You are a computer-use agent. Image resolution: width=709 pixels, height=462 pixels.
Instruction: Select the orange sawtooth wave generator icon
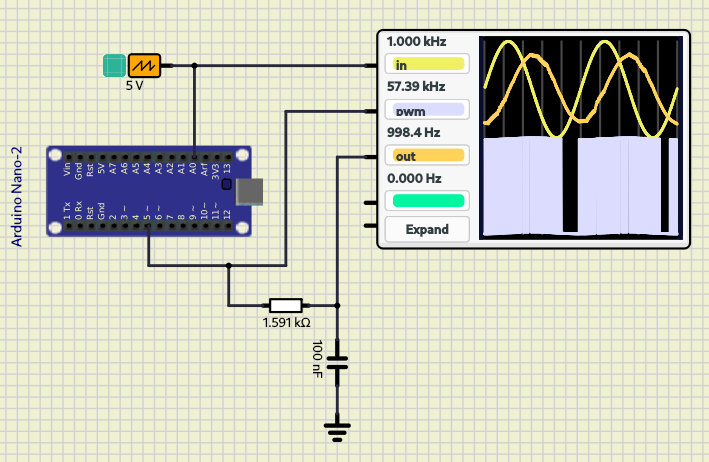[x=144, y=66]
